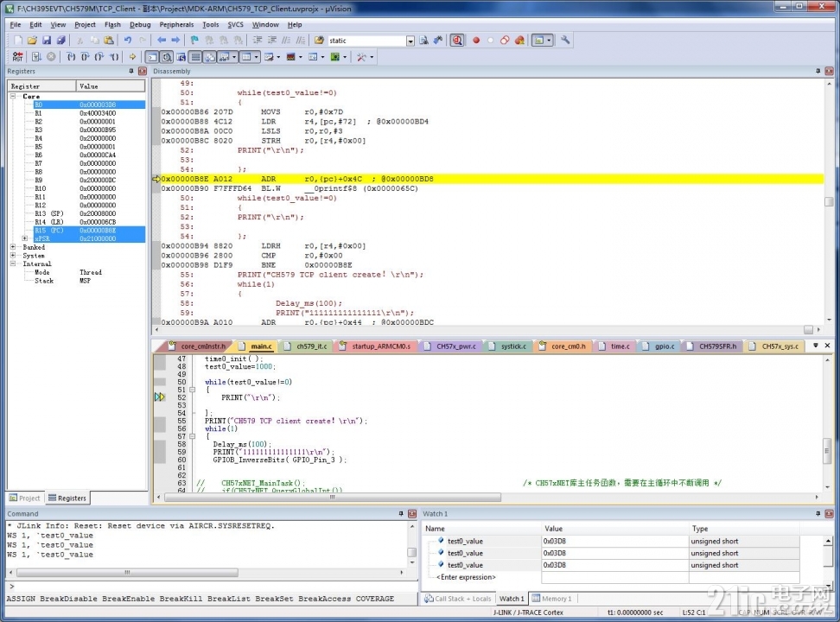The height and width of the screenshot is (622, 840).
Task: Open the Peripherals menu
Action: [x=176, y=25]
